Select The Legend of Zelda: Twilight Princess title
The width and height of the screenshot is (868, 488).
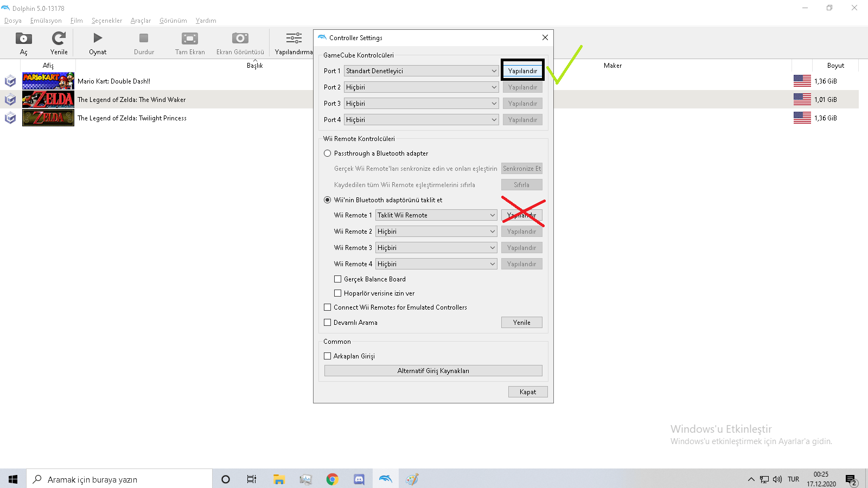pos(132,118)
